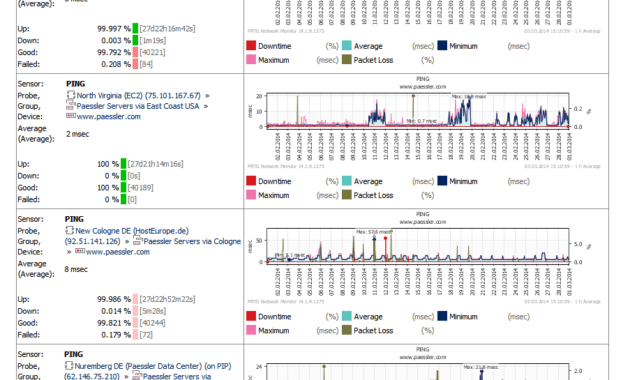Click the downtime duration [5m28s]
Screen dimensions: 630x380
pyautogui.click(x=153, y=311)
